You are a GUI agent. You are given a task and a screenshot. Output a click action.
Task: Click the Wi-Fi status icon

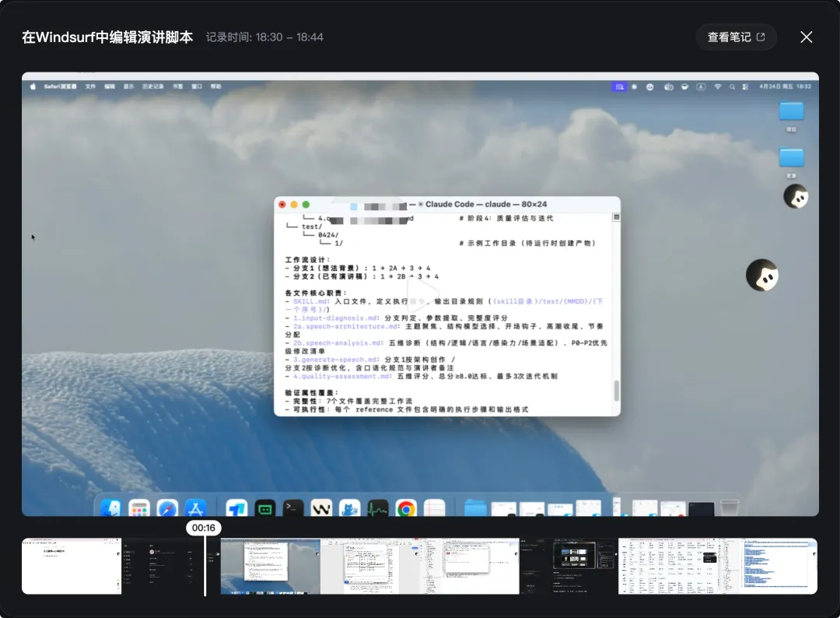[718, 86]
